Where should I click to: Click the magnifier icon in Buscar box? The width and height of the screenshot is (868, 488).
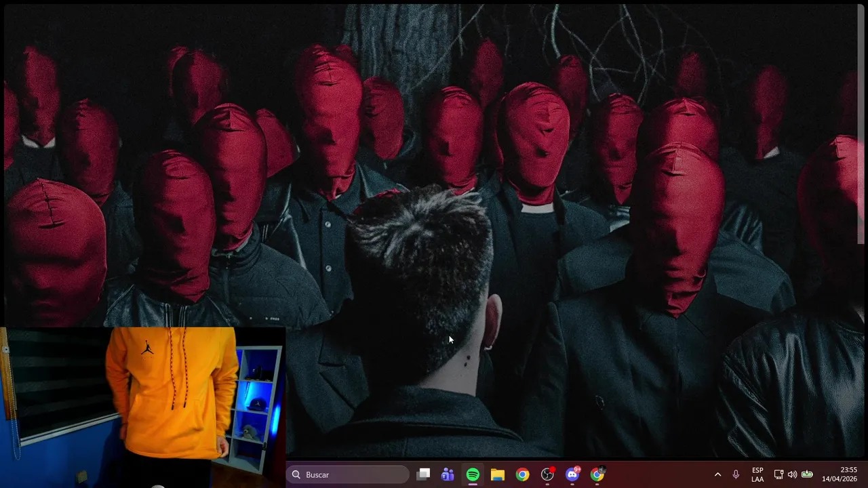click(296, 474)
